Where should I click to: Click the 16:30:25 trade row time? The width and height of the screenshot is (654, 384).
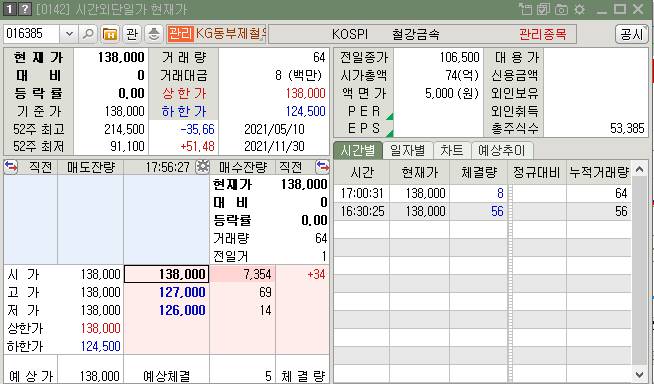click(362, 211)
